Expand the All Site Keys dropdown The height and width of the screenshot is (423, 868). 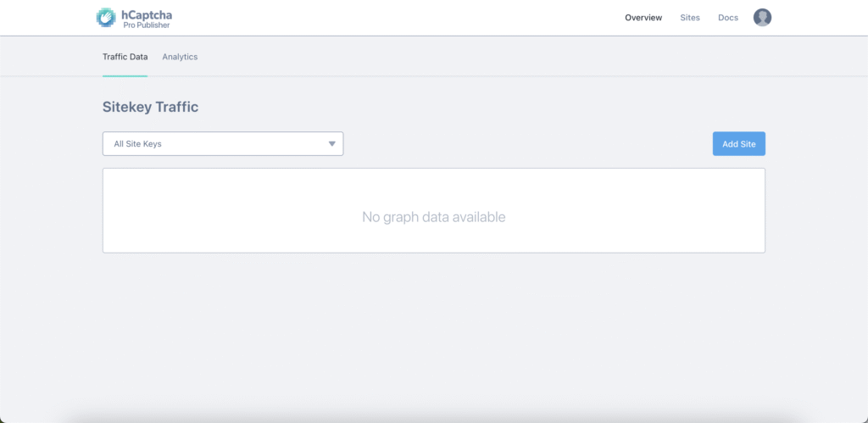pyautogui.click(x=223, y=144)
